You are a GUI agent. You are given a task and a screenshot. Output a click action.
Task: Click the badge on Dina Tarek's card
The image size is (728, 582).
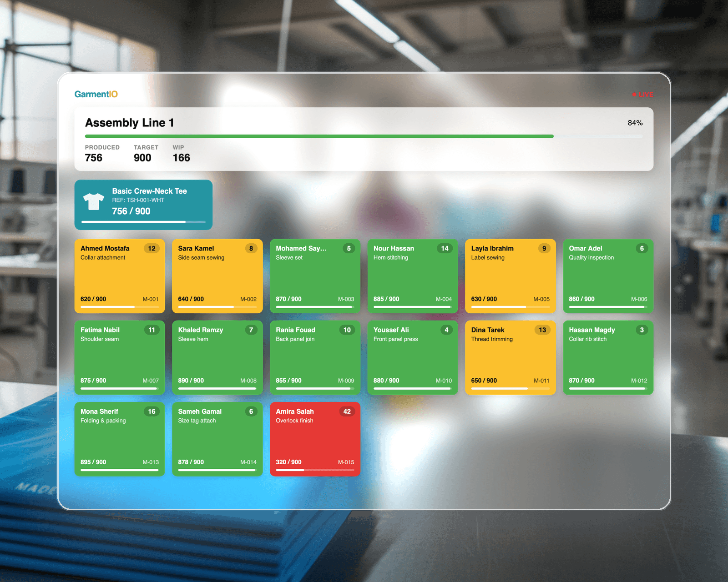coord(542,330)
